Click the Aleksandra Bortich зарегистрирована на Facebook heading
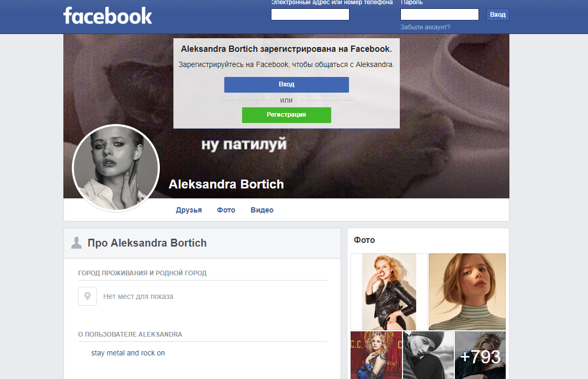The image size is (588, 379). 287,49
